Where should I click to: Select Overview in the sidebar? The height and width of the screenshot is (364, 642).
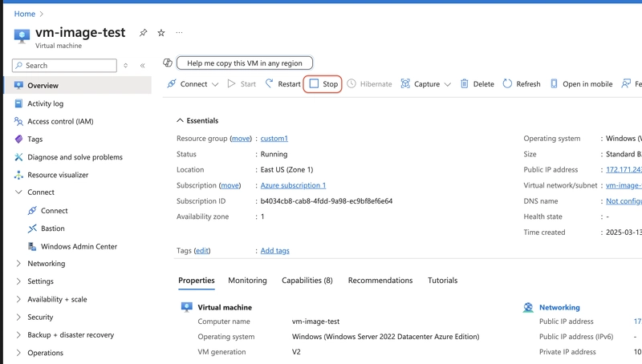78,86
